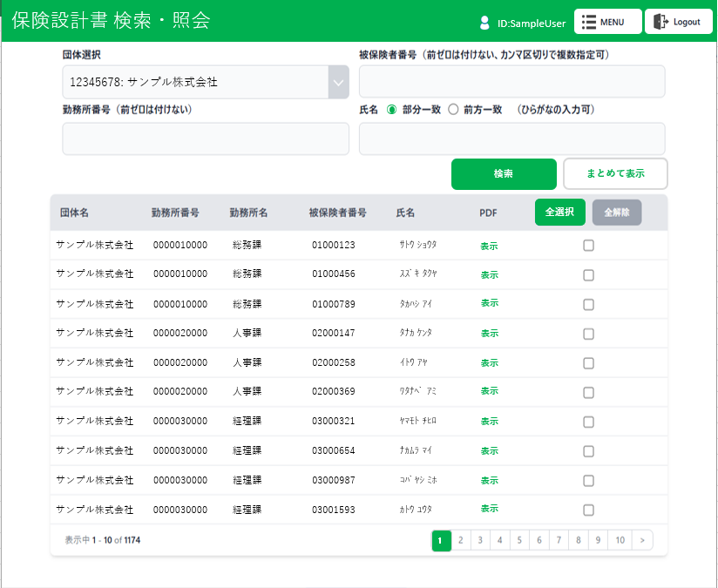The image size is (718, 588).
Task: Click the 団体名 column header
Action: (74, 213)
